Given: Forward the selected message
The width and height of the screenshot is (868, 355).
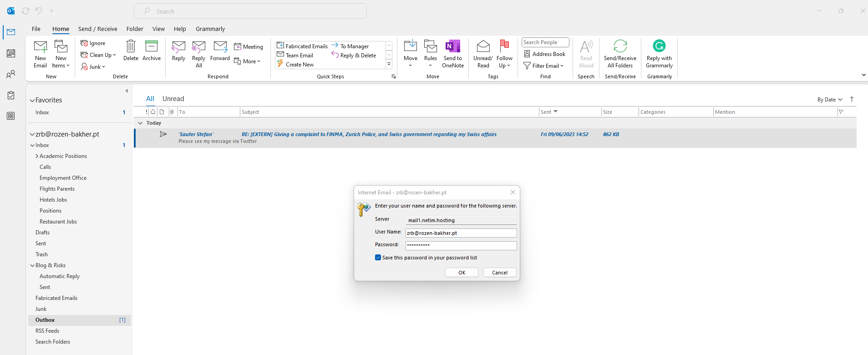Looking at the screenshot, I should tap(220, 51).
